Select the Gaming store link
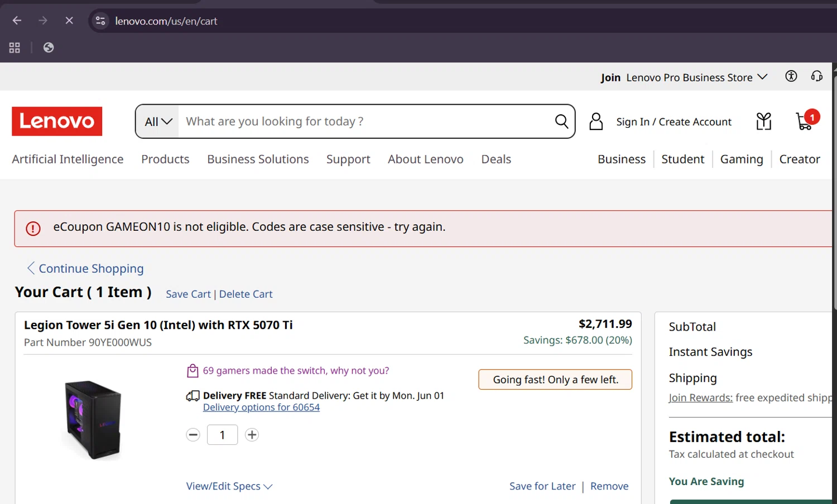 [742, 159]
